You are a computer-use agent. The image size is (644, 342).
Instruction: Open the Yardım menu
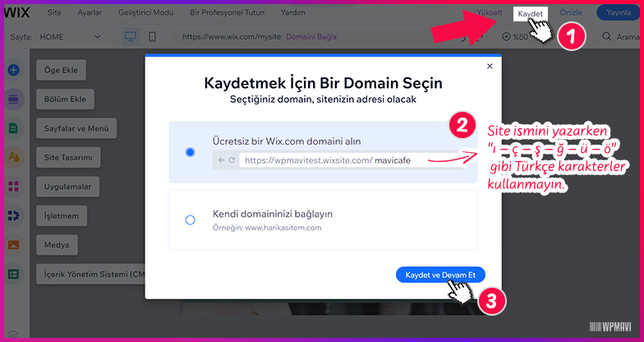coord(292,13)
